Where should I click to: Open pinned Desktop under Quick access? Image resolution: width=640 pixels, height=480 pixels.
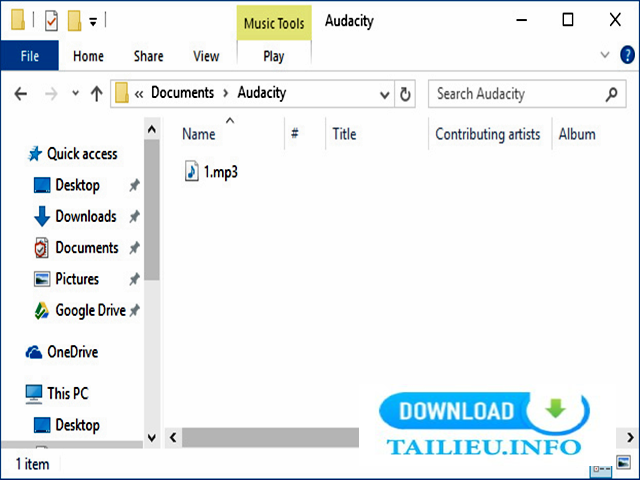[77, 185]
